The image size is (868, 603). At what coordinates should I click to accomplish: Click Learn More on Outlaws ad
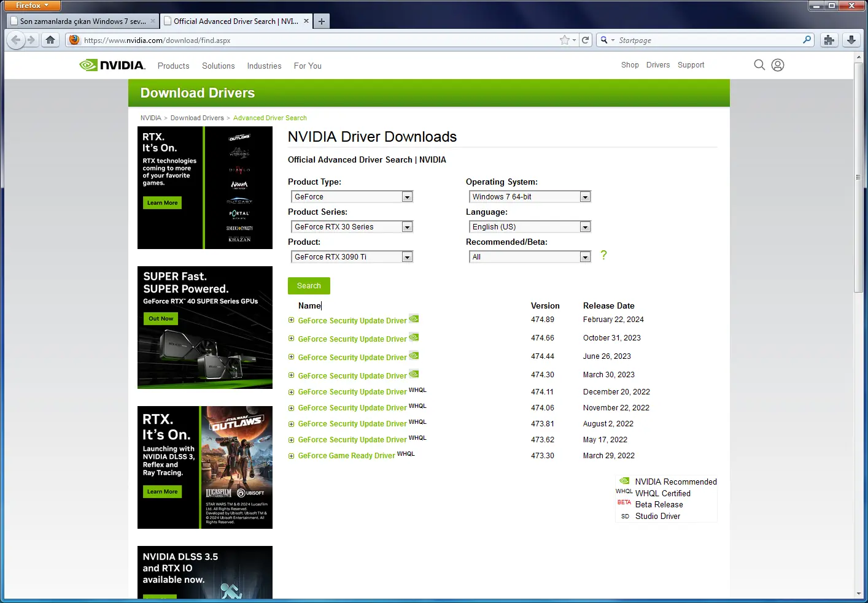[x=162, y=491]
